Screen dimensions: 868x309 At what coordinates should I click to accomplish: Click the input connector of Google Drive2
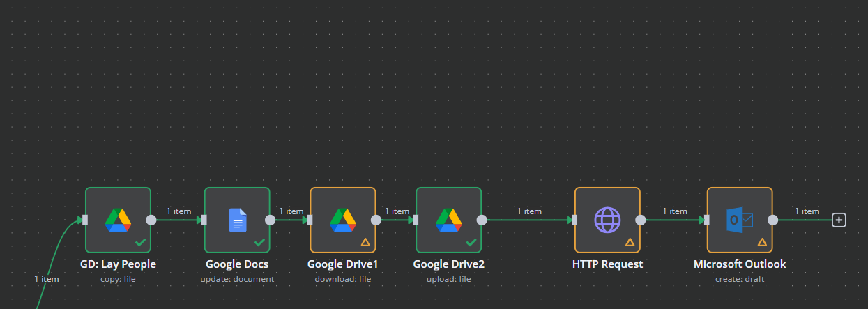tap(416, 220)
